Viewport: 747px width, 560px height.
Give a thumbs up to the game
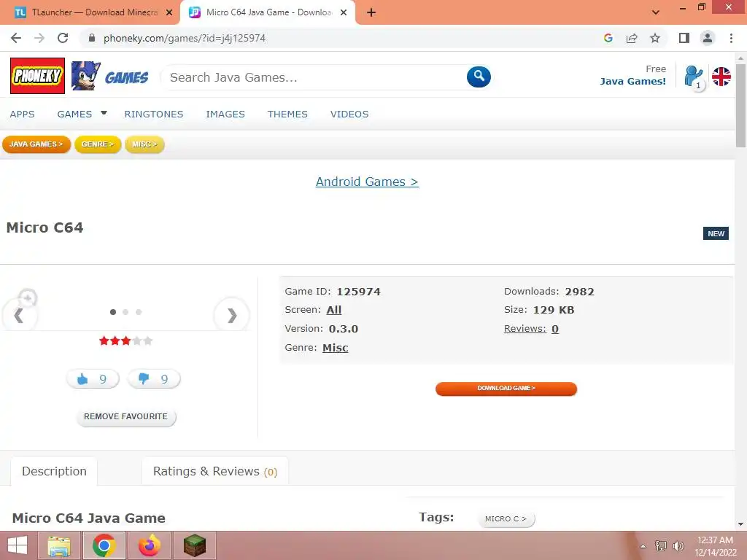point(93,379)
